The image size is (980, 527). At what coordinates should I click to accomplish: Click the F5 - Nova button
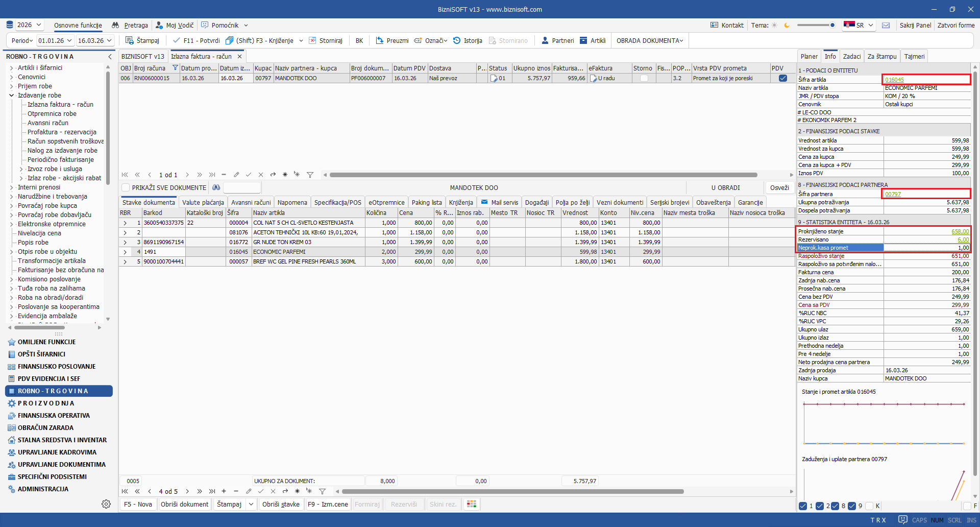coord(138,504)
